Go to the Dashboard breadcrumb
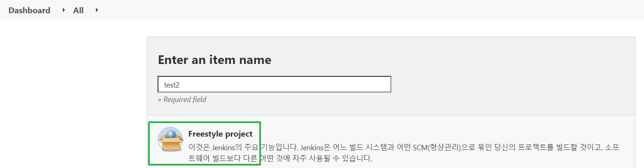644x168 pixels. pos(29,10)
